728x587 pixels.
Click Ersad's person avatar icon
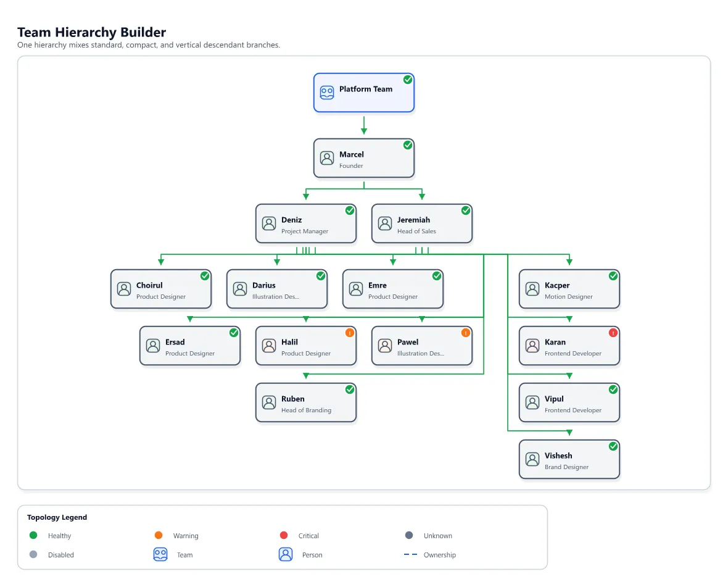pos(153,346)
